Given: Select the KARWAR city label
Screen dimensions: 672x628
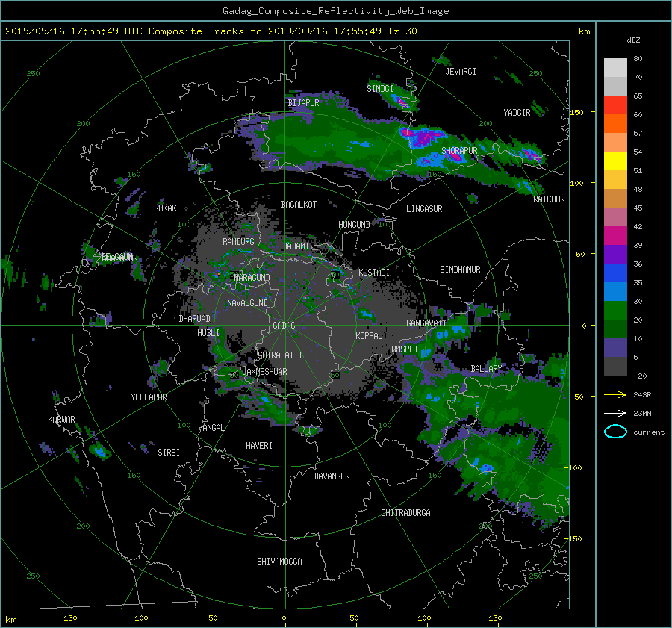Looking at the screenshot, I should [x=61, y=420].
